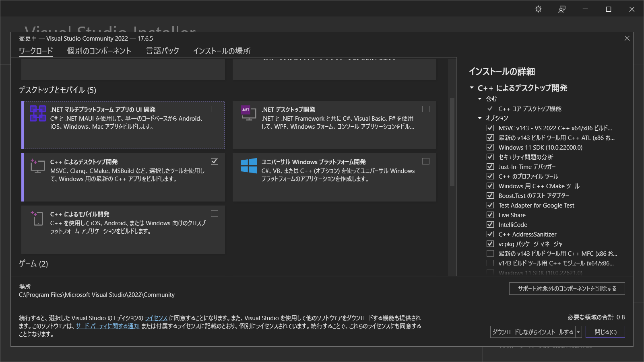
Task: Open the feedback icon in title bar
Action: pyautogui.click(x=562, y=9)
